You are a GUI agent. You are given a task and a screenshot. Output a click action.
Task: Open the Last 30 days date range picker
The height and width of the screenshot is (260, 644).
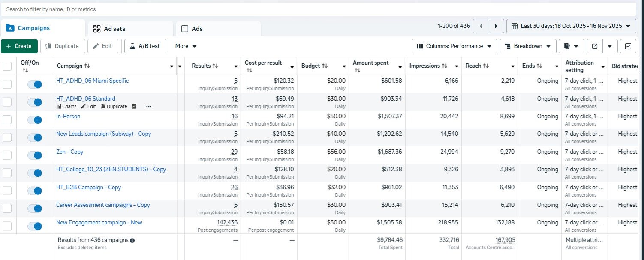[x=571, y=26]
